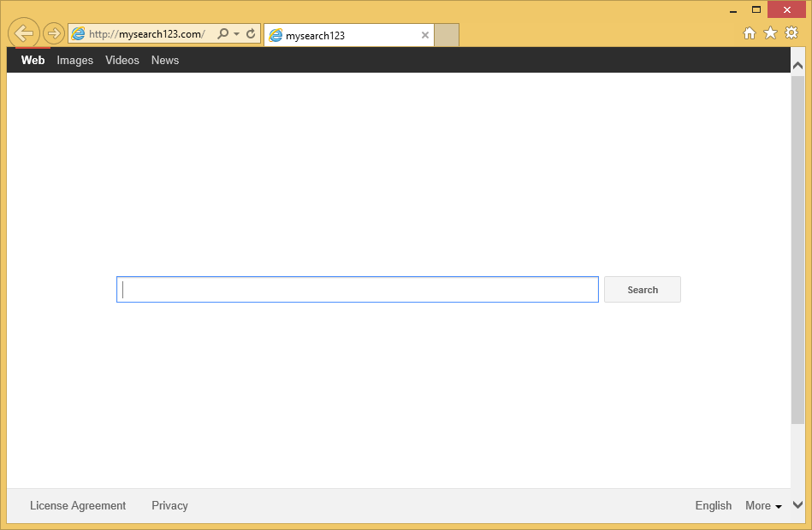Click the magnifier search icon in address bar
Image resolution: width=812 pixels, height=530 pixels.
[x=223, y=34]
